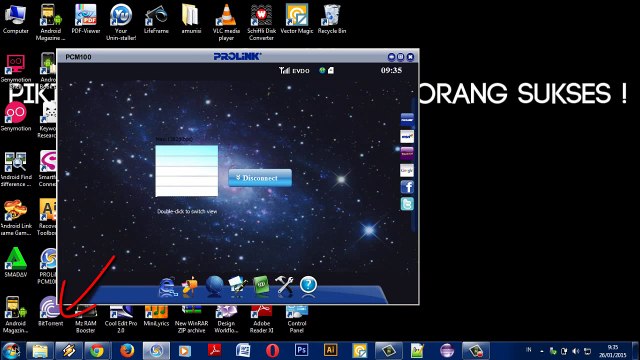The width and height of the screenshot is (640, 360).
Task: Click the taskbar date and time
Action: pos(613,351)
